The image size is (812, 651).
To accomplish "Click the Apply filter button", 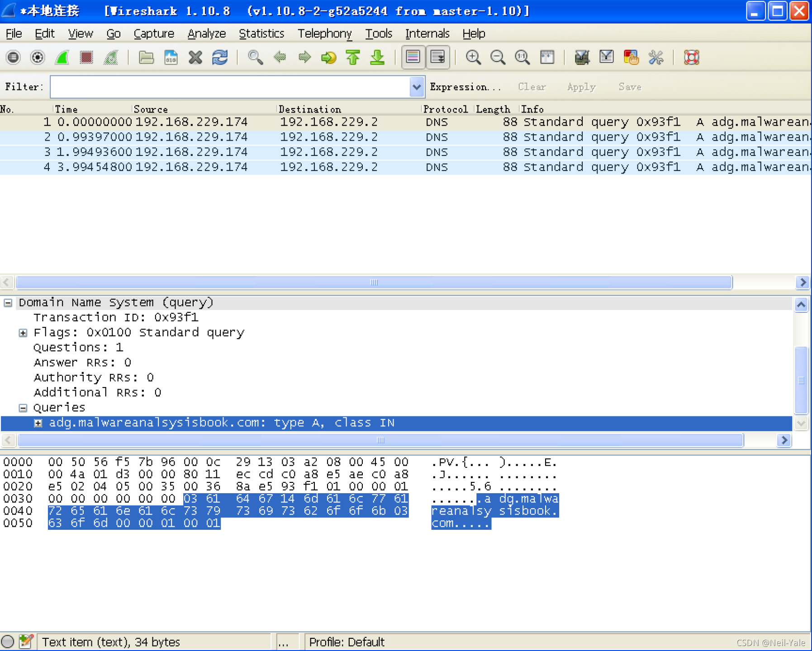I will pos(581,87).
